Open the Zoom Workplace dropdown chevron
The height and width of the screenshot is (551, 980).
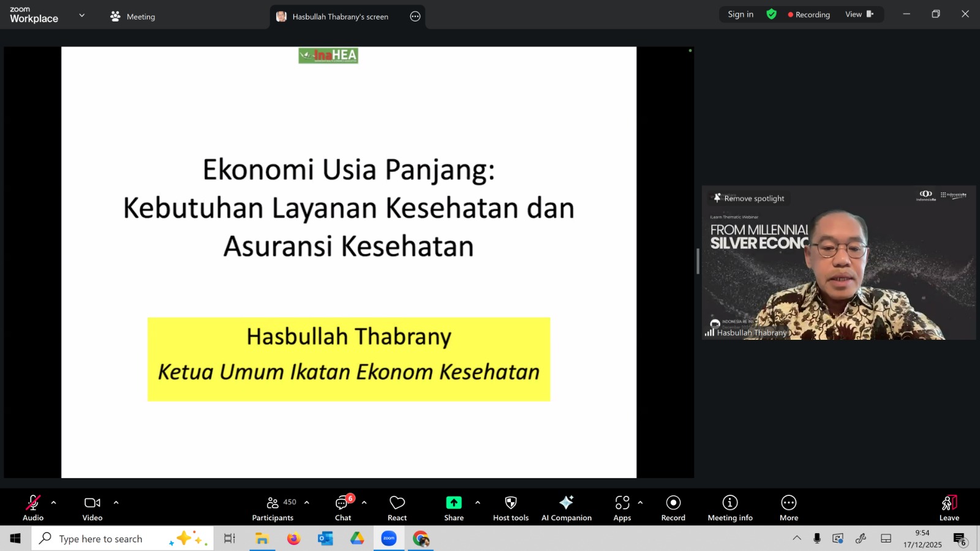[x=82, y=15]
